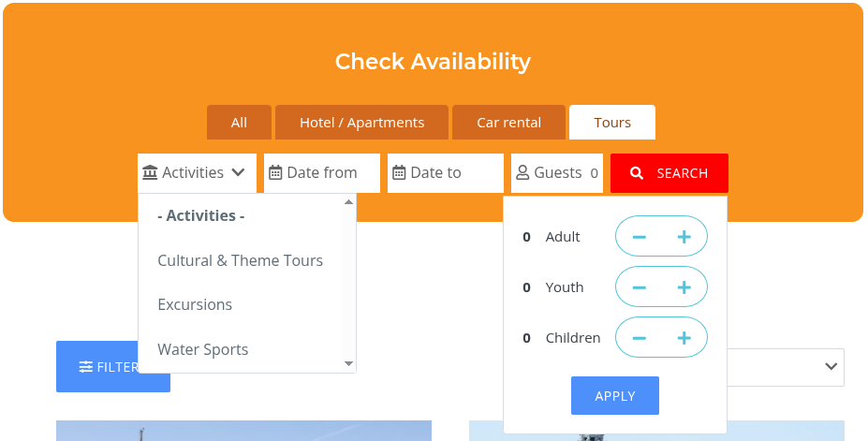Increase Youth guest count
Image resolution: width=868 pixels, height=441 pixels.
[x=684, y=287]
